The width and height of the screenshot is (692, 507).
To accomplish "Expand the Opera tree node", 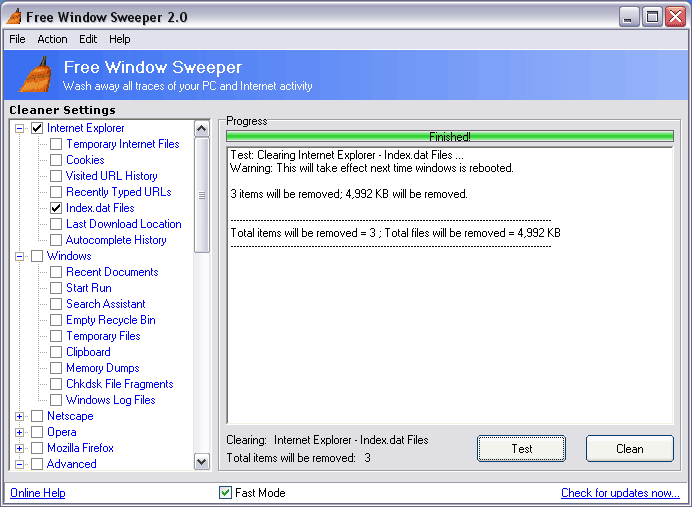I will [x=19, y=432].
